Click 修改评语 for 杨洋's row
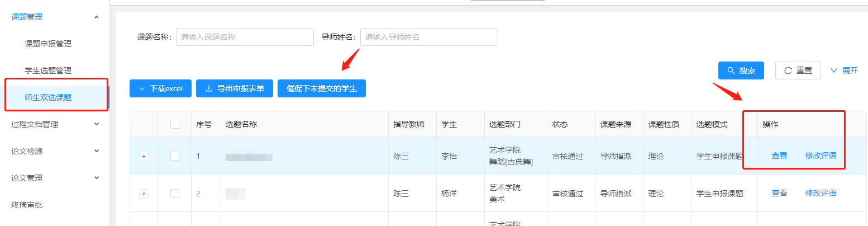This screenshot has width=868, height=226. tap(821, 194)
